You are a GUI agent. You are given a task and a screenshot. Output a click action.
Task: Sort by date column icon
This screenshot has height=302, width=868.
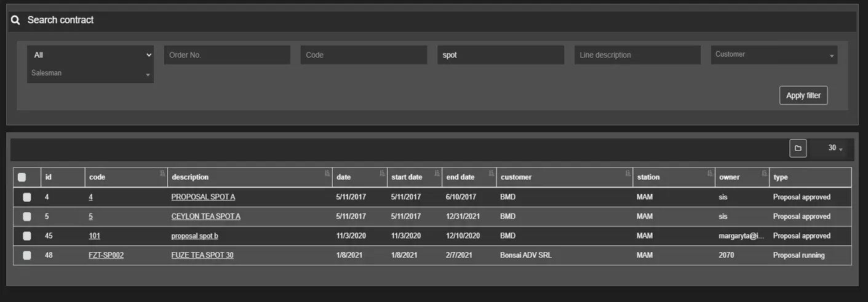tap(382, 173)
